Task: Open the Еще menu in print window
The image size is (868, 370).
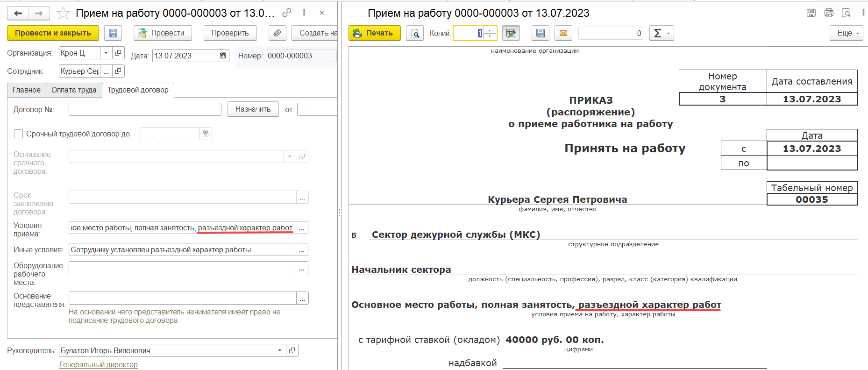Action: point(846,33)
